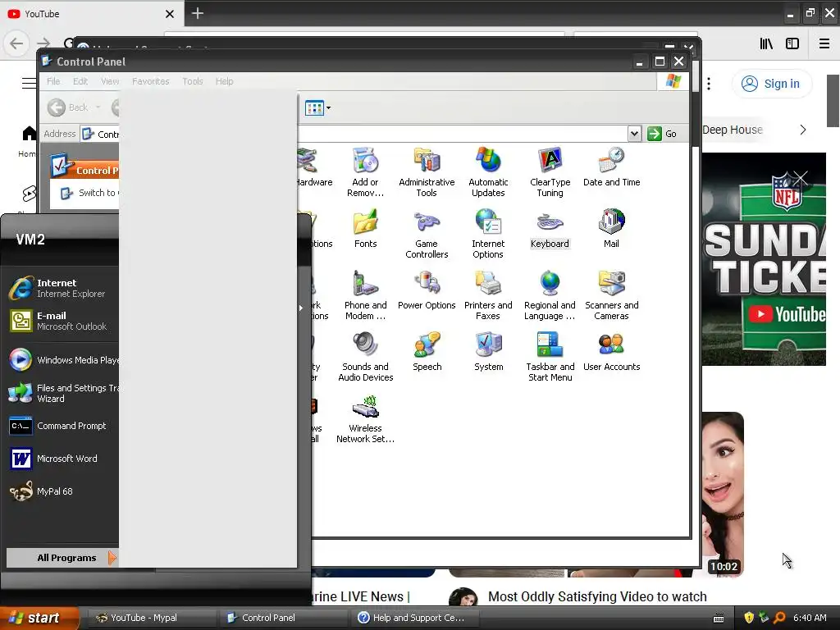The width and height of the screenshot is (840, 630).
Task: Click Switch to Classic View link
Action: [89, 193]
